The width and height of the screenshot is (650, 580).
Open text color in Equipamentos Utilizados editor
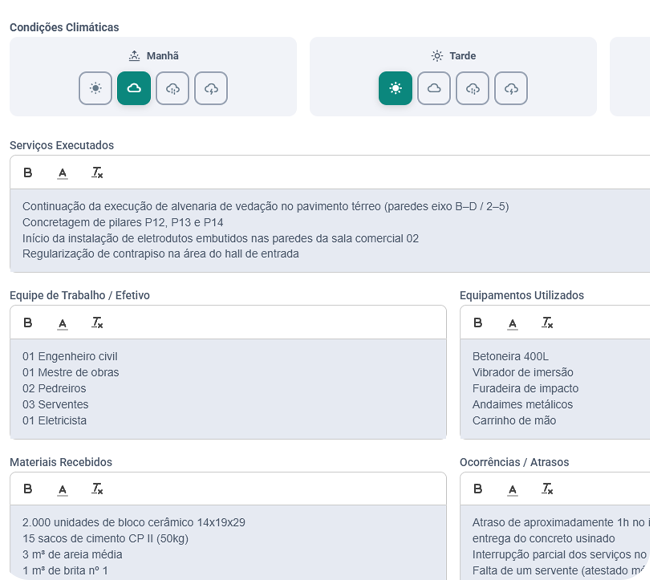pyautogui.click(x=513, y=323)
